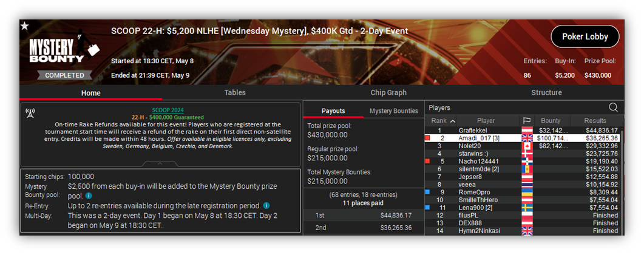Screen dimensions: 644x255
Task: Select player row Jepser8
Action: [523, 177]
